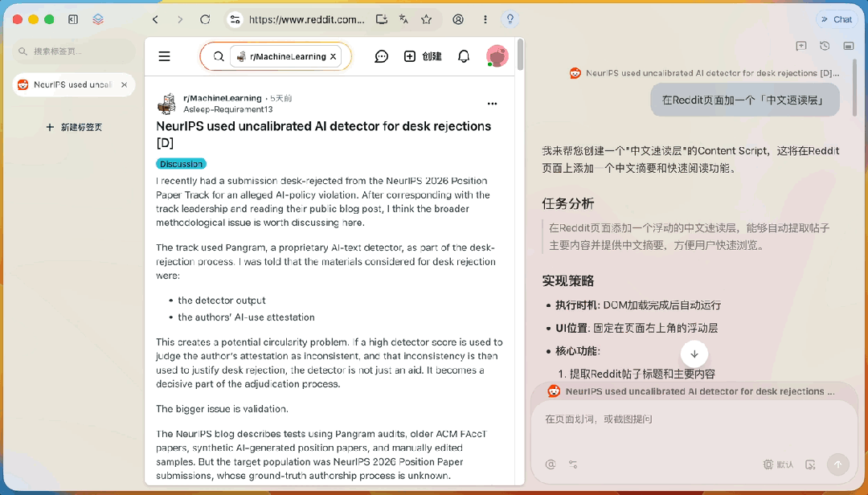
Task: Toggle the browser sidebar panel icon
Action: click(73, 19)
